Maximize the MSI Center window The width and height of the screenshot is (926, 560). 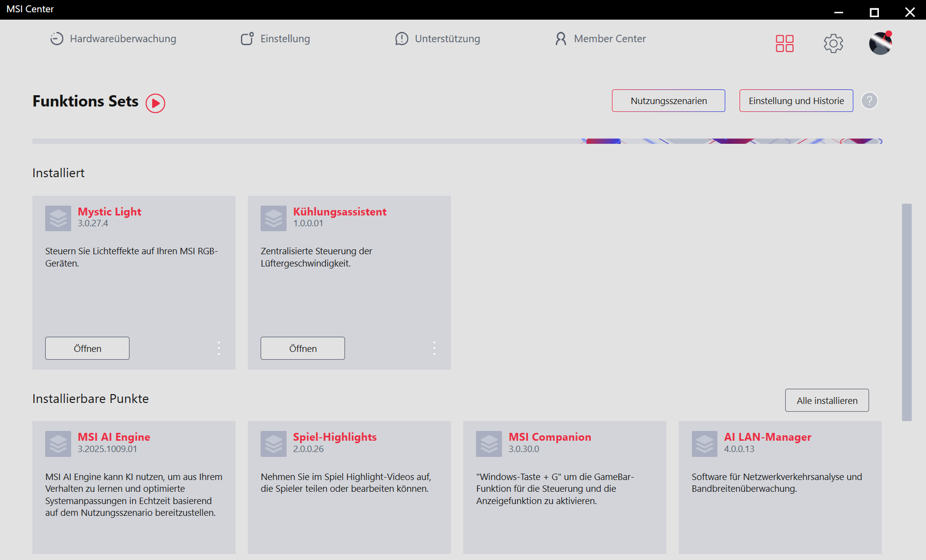pos(874,12)
